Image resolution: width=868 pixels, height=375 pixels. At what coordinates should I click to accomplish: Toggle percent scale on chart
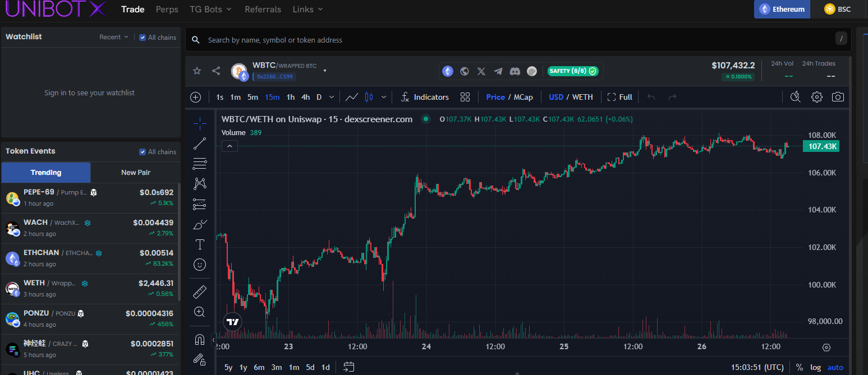pyautogui.click(x=800, y=367)
